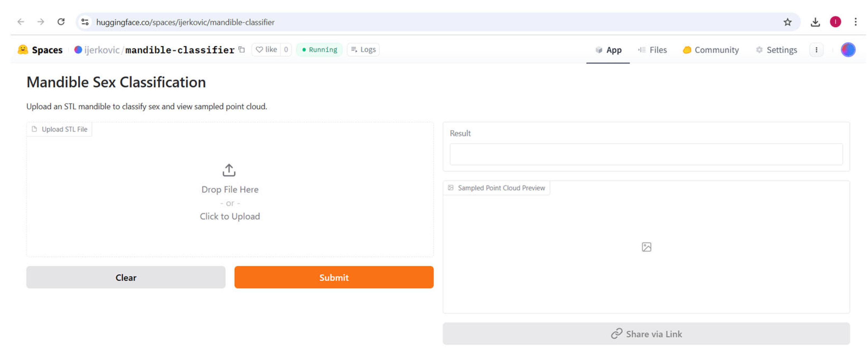The image size is (868, 364).
Task: Open browser downloads icon
Action: click(815, 22)
